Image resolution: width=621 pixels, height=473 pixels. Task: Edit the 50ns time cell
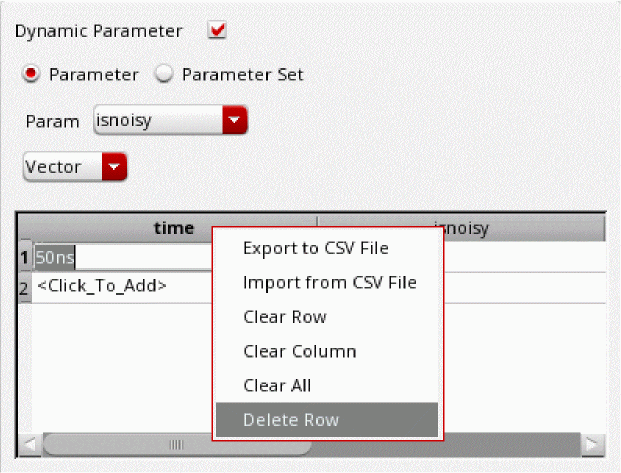(120, 256)
